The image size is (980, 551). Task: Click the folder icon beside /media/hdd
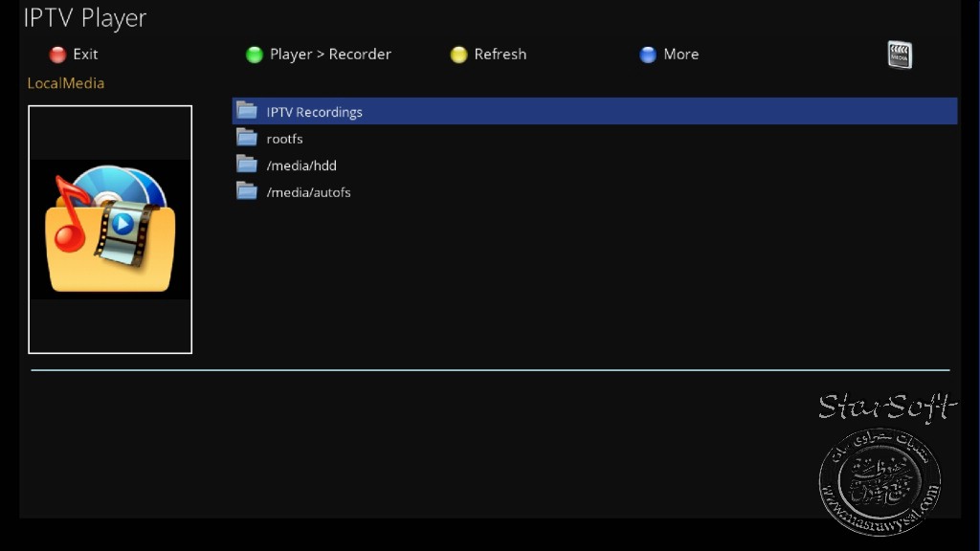coord(247,165)
